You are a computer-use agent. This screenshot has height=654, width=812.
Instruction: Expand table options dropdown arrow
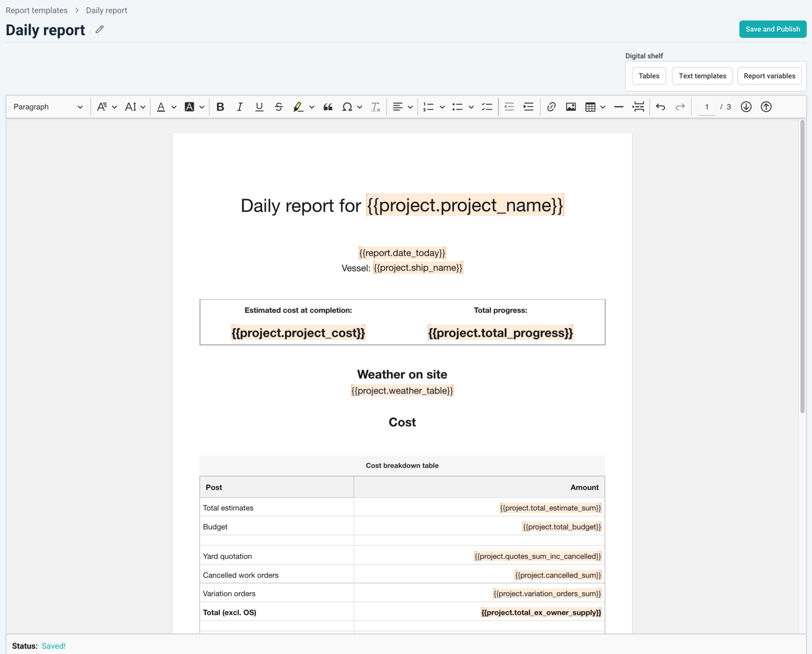point(603,107)
